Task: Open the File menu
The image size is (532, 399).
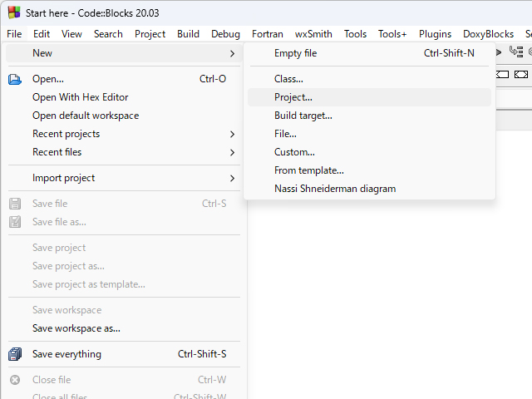Action: coord(14,34)
